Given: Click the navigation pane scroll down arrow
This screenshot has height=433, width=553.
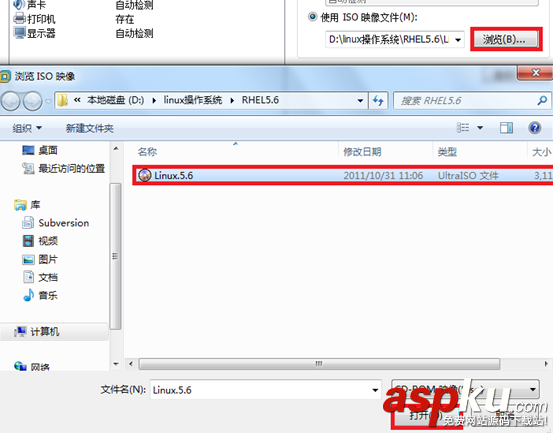Looking at the screenshot, I should point(116,364).
